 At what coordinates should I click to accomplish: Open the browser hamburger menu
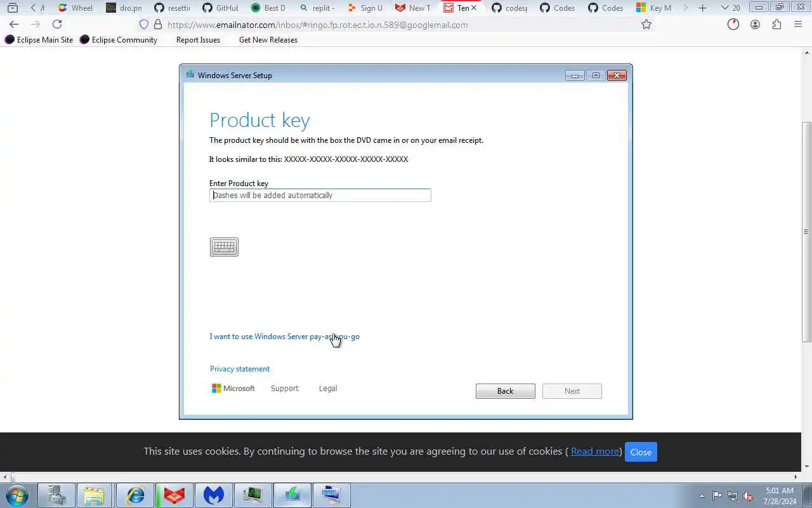[x=798, y=25]
